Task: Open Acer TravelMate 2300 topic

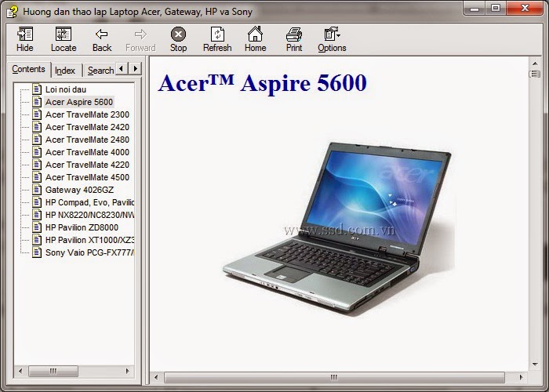Action: coord(86,114)
